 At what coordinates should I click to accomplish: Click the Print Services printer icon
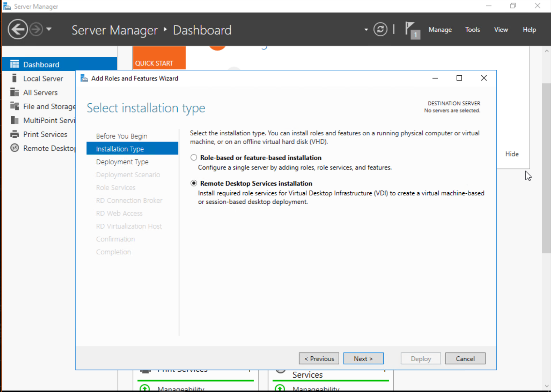click(x=15, y=134)
